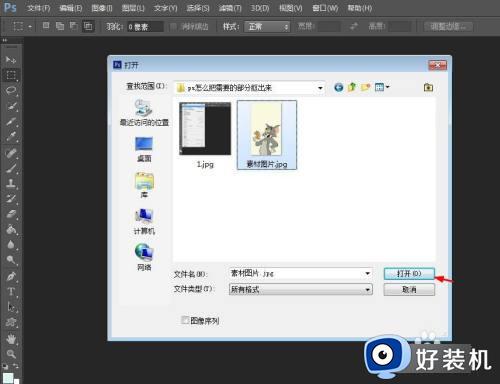Select the Shape tool
500x384 pixels.
(x=11, y=322)
